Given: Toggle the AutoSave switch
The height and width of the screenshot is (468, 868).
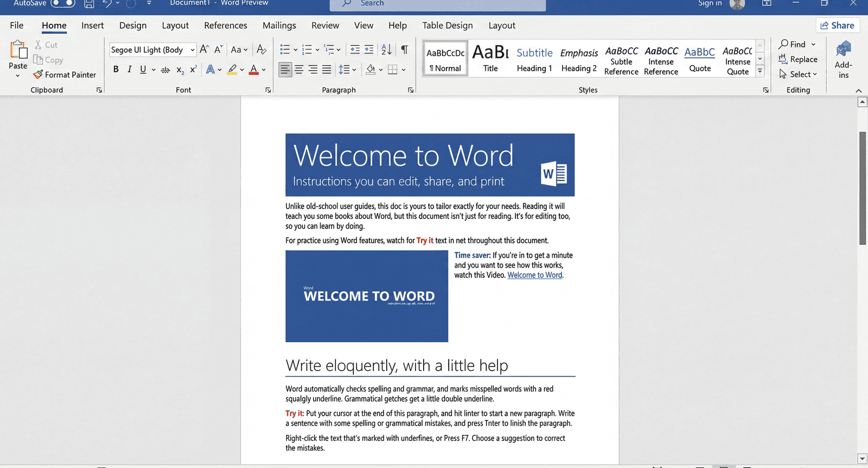Looking at the screenshot, I should pyautogui.click(x=62, y=3).
